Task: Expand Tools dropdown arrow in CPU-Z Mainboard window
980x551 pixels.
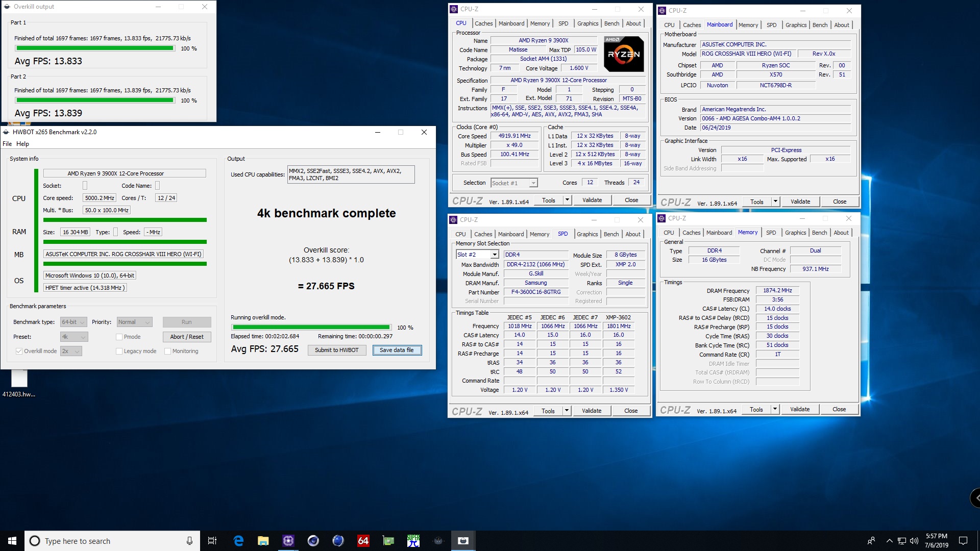Action: click(x=775, y=202)
